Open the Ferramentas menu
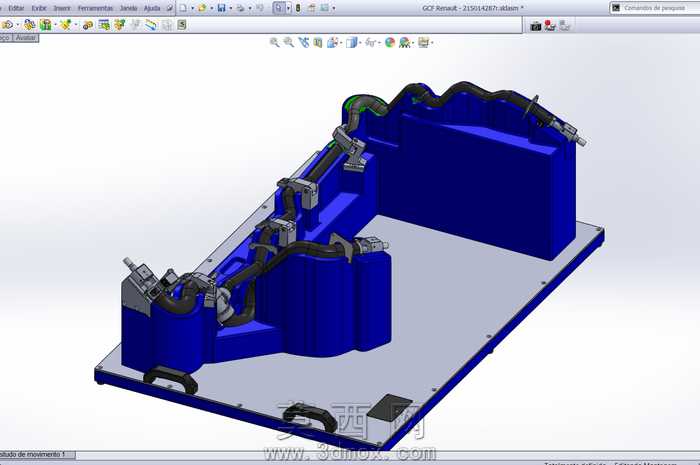 pos(96,8)
